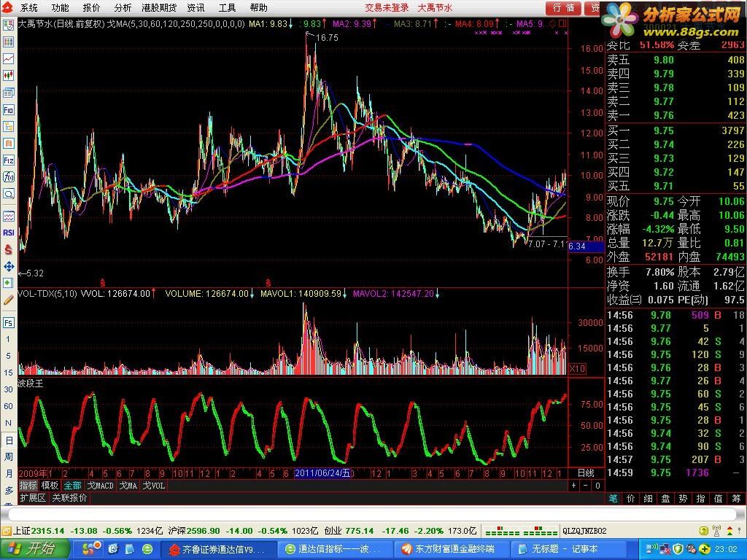Select the candlestick chart sidebar icon

(x=9, y=76)
